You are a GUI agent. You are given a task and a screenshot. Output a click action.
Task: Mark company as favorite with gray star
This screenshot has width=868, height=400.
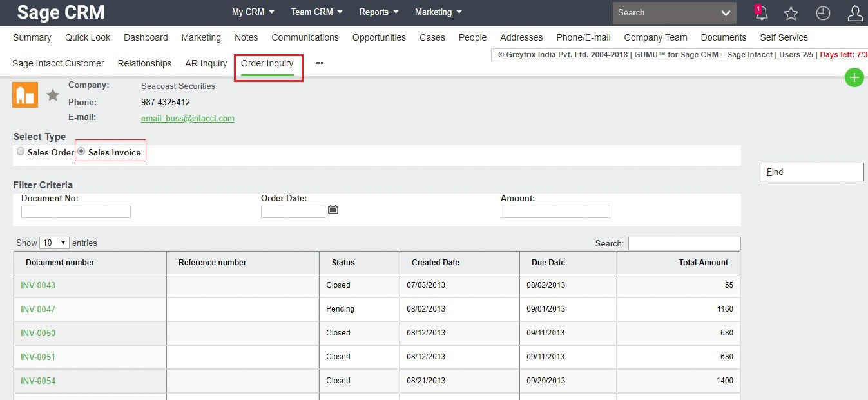click(x=53, y=95)
